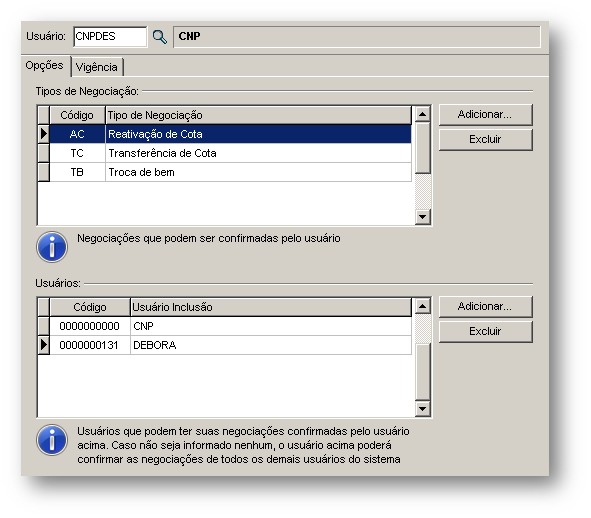Click Adicionar button for Usuários section

tap(485, 307)
